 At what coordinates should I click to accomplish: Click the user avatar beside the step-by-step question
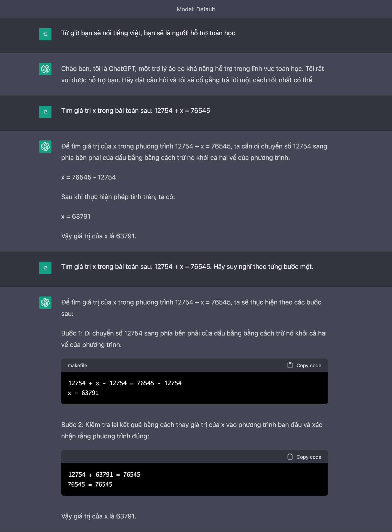pos(45,268)
